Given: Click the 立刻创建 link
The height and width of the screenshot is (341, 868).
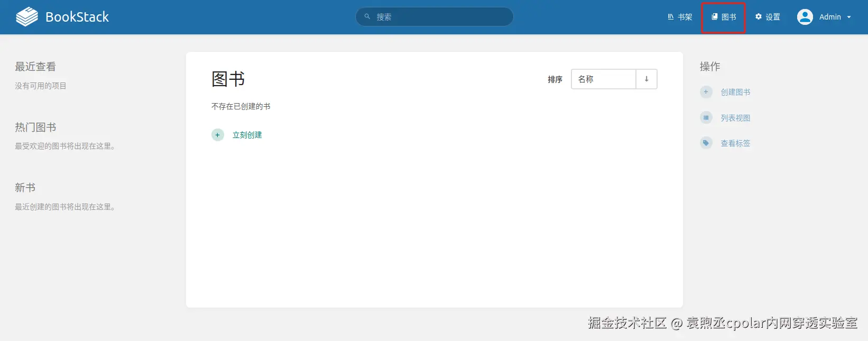Looking at the screenshot, I should [x=247, y=135].
